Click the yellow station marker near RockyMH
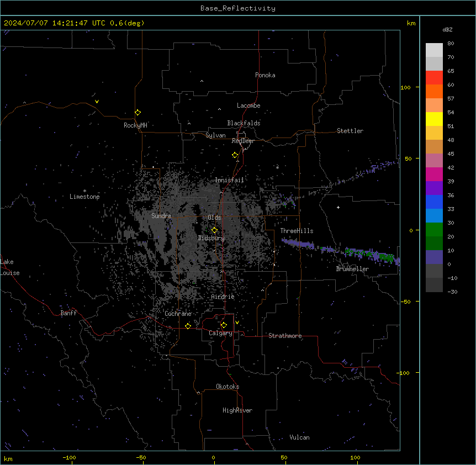Viewport: 476px width, 465px height. [x=137, y=113]
